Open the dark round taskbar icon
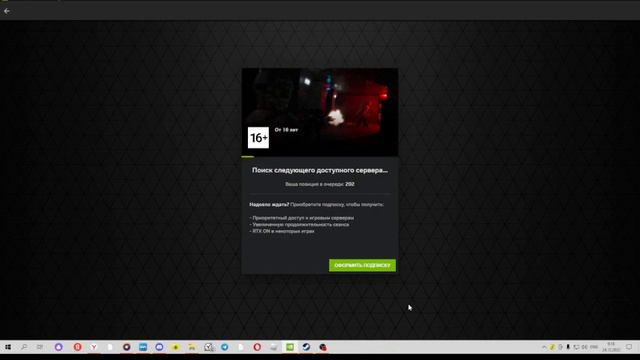The width and height of the screenshot is (640, 360). [x=127, y=347]
